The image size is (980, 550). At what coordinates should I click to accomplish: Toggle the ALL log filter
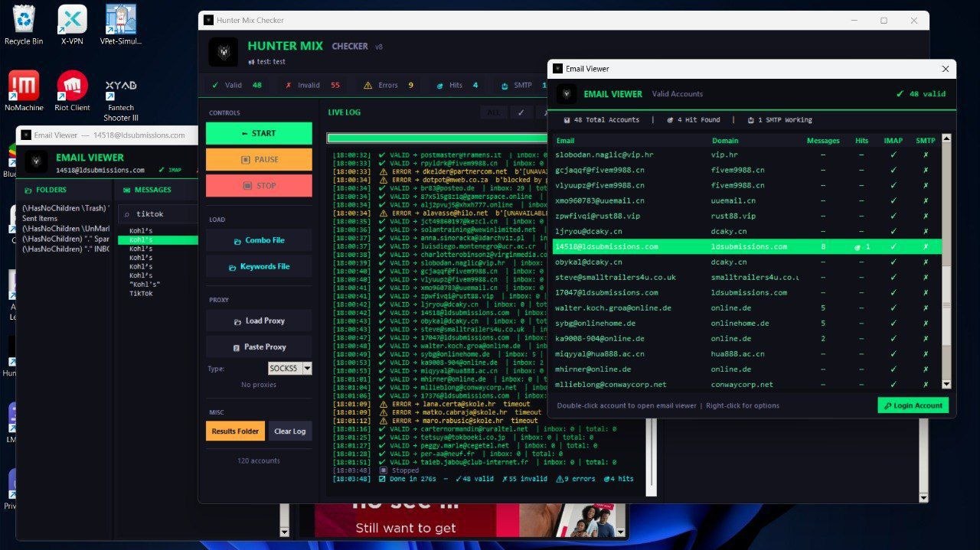tap(494, 112)
